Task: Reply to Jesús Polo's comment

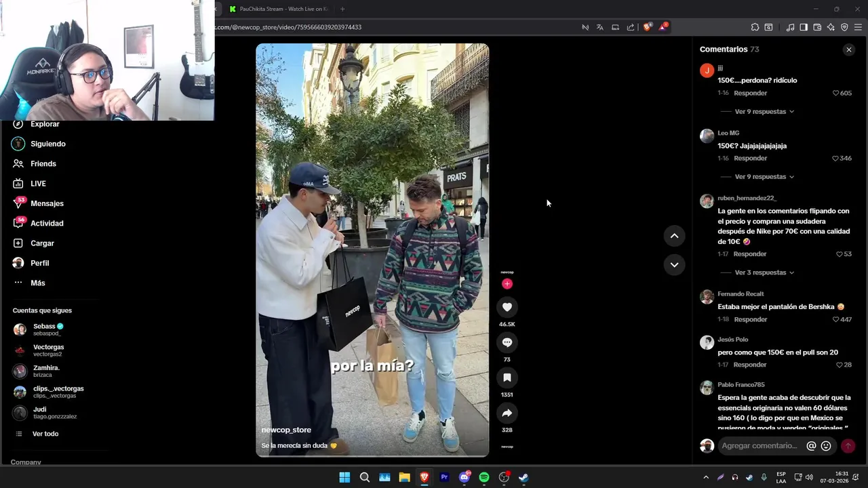Action: pos(750,365)
